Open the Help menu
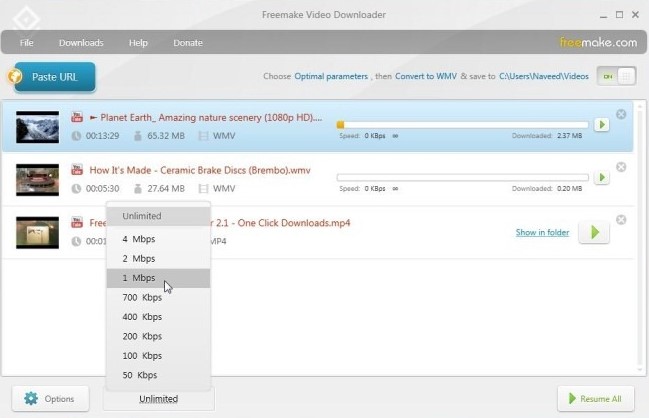 point(138,43)
